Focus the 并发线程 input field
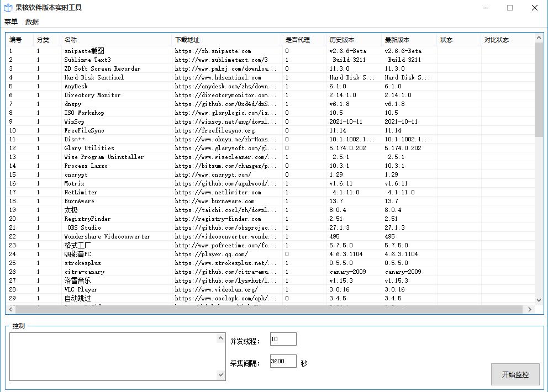This screenshot has width=548, height=392. point(283,339)
